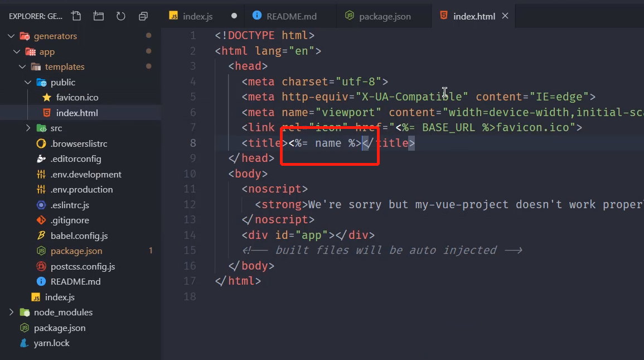644x360 pixels.
Task: Click the New File icon in Explorer header
Action: pyautogui.click(x=76, y=16)
